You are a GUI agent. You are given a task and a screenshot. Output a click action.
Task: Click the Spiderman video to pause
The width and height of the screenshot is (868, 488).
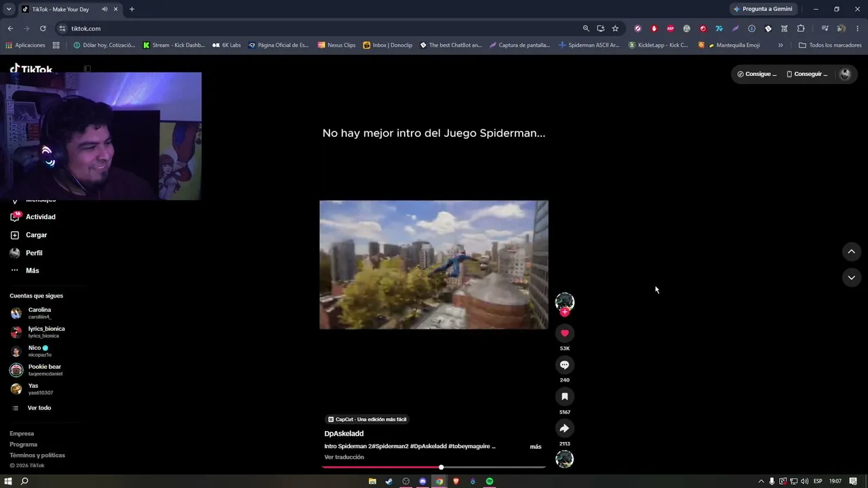(x=434, y=264)
